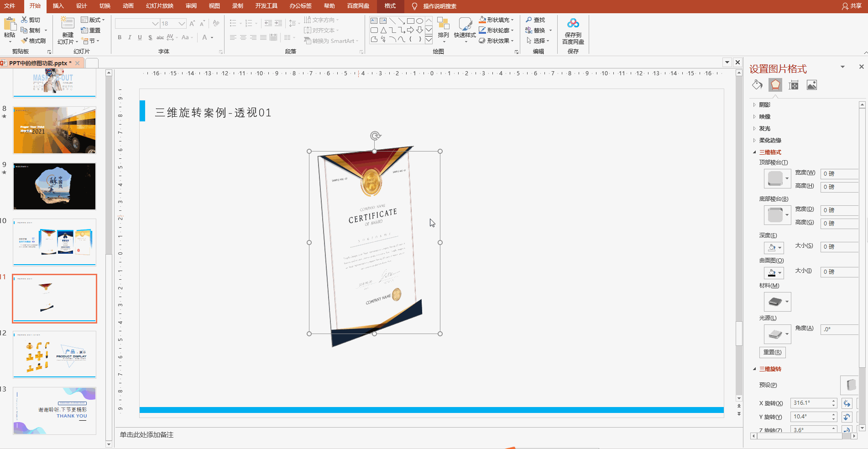Select slide 12 product display thumbnail
Viewport: 868px width, 449px height.
(x=55, y=355)
